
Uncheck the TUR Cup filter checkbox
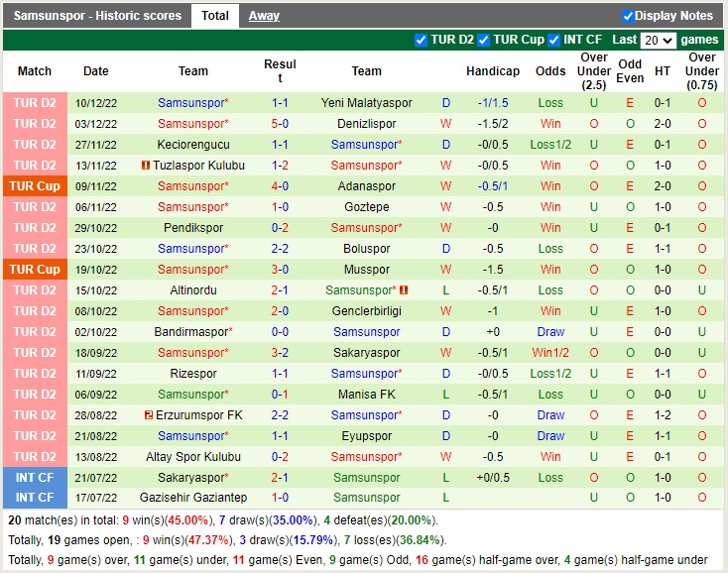pyautogui.click(x=484, y=40)
